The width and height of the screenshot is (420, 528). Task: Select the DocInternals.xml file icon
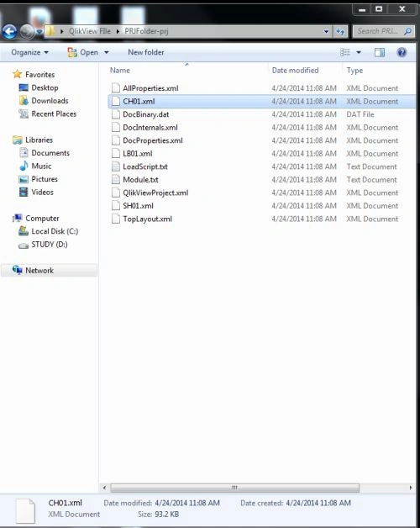116,127
